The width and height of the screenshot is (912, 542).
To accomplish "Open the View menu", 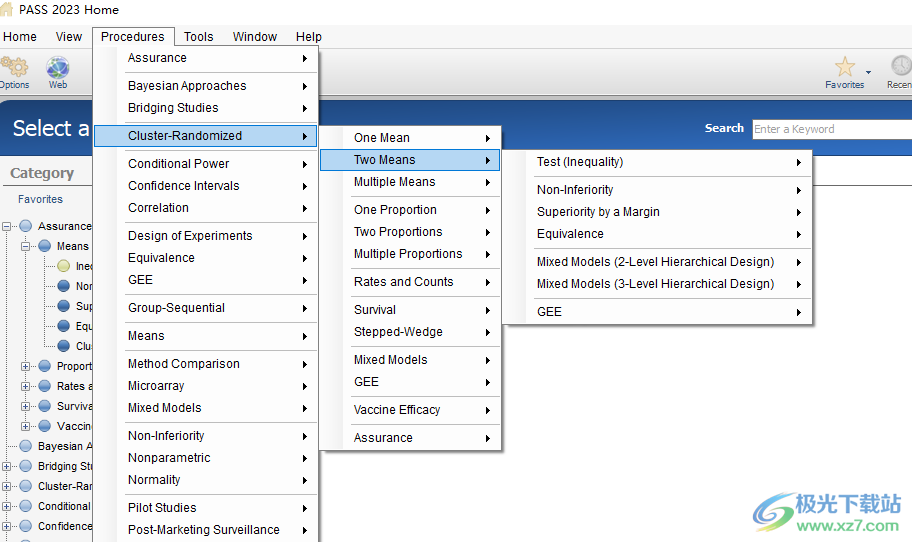I will [69, 37].
